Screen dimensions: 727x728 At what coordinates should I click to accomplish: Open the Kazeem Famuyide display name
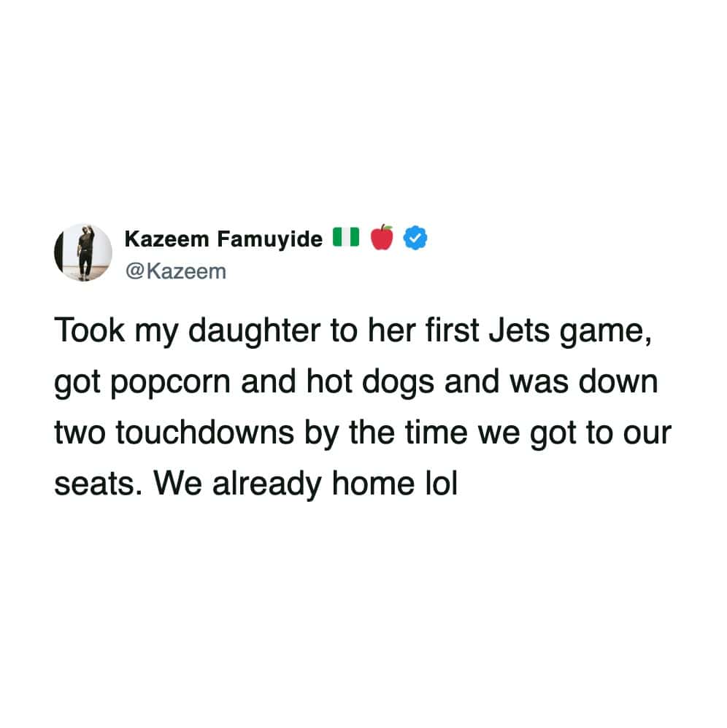coord(223,238)
